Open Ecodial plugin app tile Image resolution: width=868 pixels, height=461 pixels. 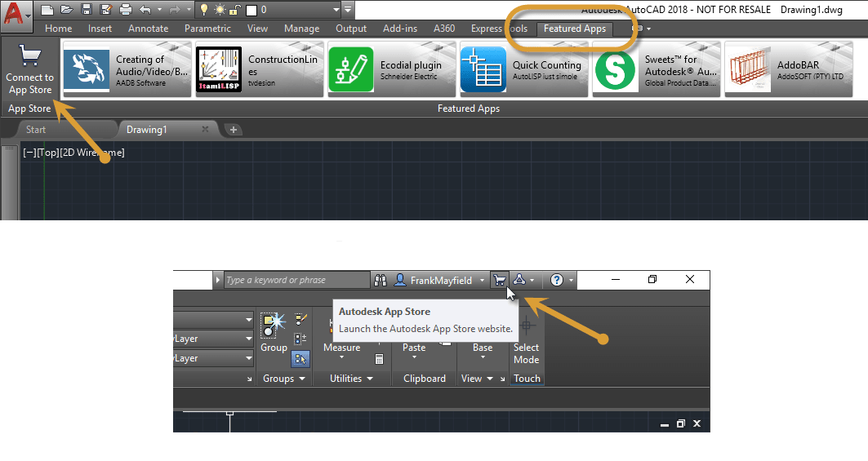(392, 69)
